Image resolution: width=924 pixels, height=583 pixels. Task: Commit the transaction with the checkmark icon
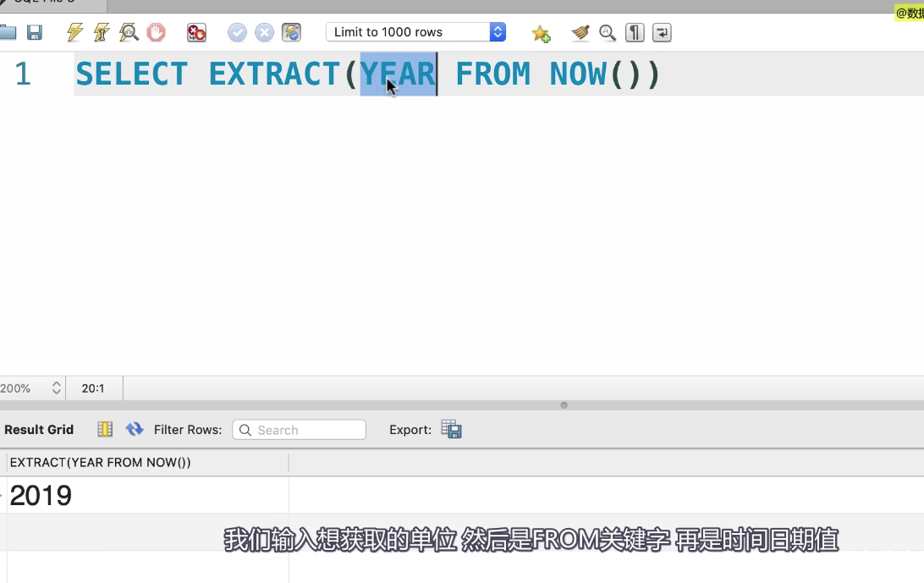237,32
